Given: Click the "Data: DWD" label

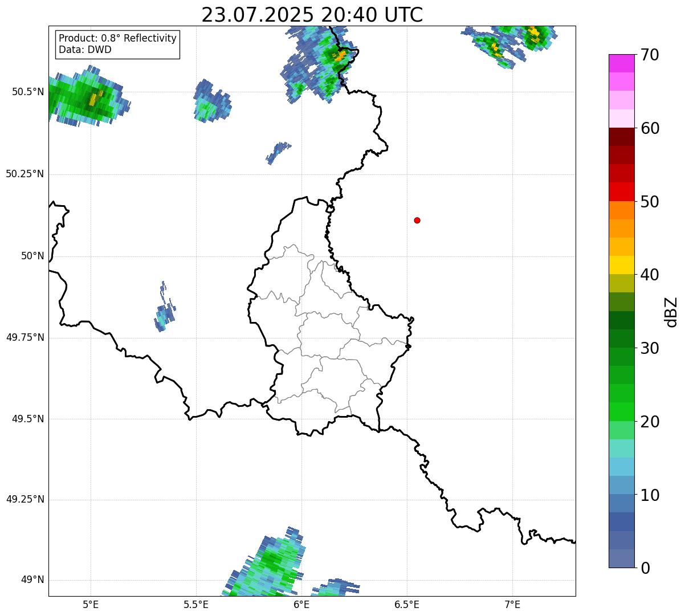Looking at the screenshot, I should coord(85,50).
